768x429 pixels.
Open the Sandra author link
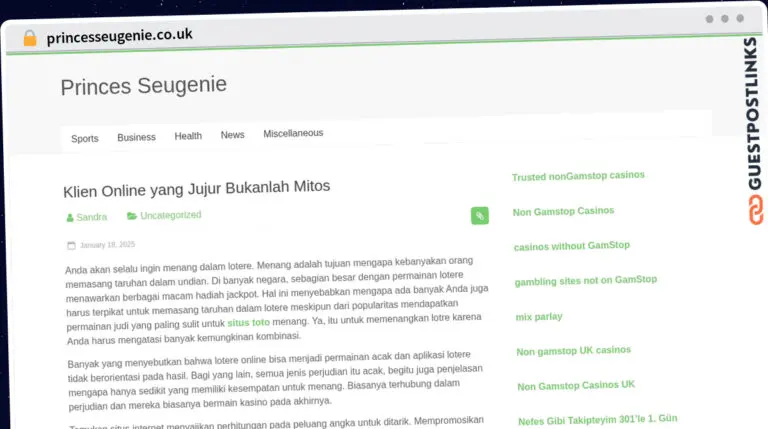(92, 217)
